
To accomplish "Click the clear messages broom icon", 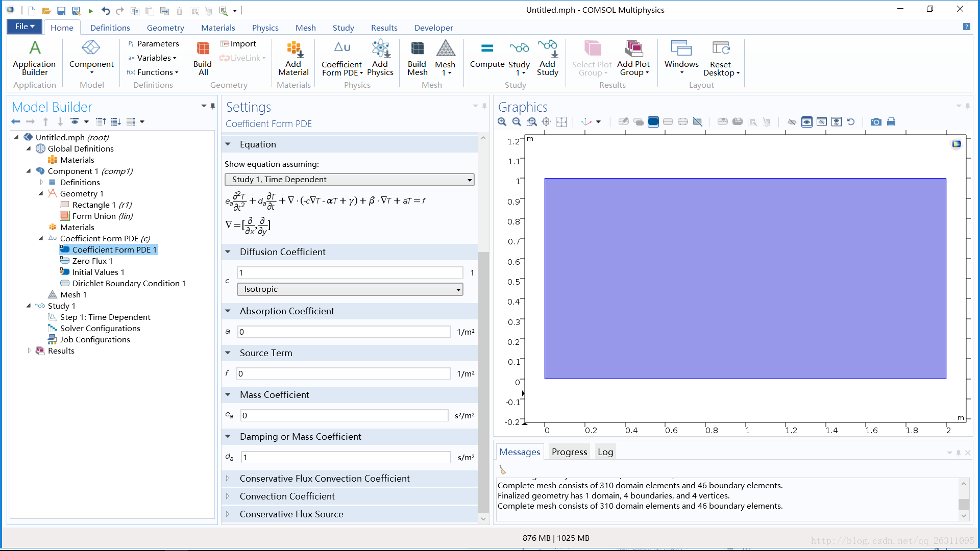I will pyautogui.click(x=503, y=470).
